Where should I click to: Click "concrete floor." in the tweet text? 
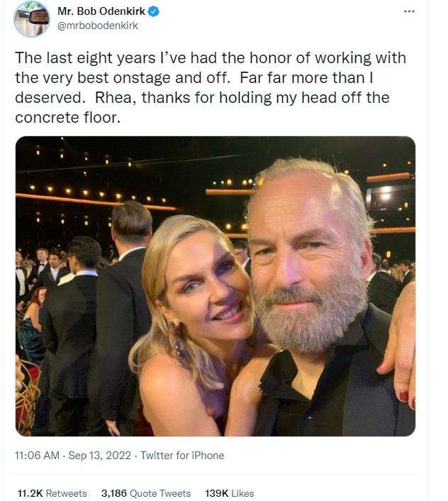pyautogui.click(x=68, y=117)
